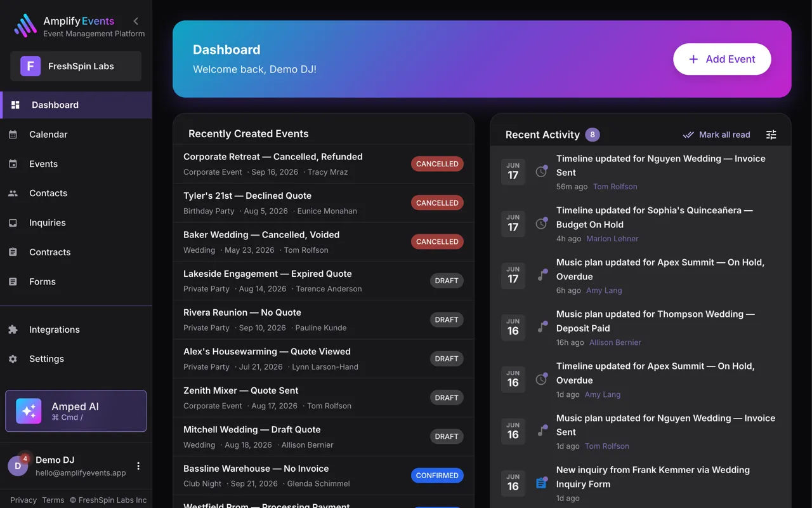Click the Contracts clipboard icon

tap(13, 252)
